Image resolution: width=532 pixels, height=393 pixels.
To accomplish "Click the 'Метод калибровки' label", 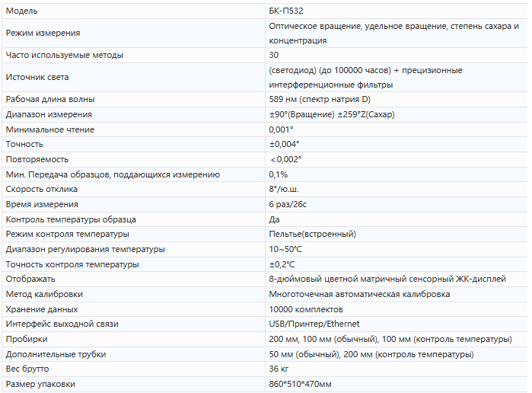I will pos(44,294).
